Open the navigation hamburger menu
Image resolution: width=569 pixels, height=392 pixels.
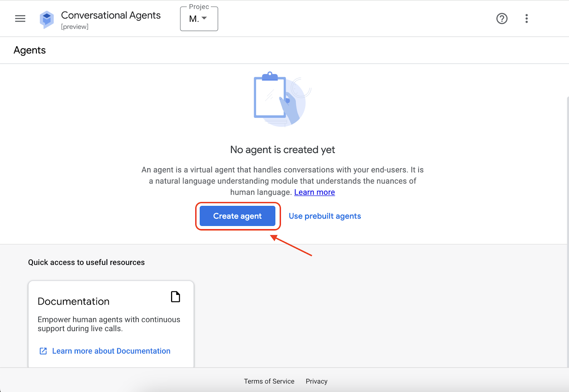[20, 18]
